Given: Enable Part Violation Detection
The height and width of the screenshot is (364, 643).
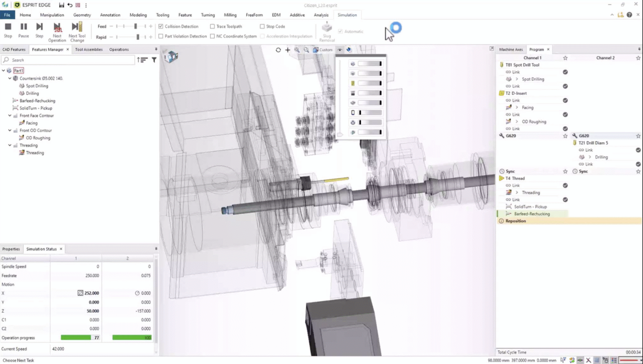Looking at the screenshot, I should click(x=161, y=36).
